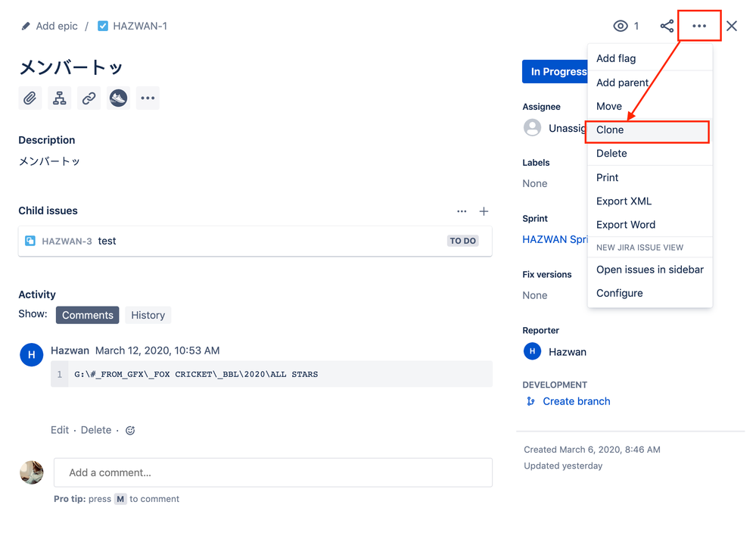This screenshot has width=756, height=533.
Task: Open the top-right more actions menu
Action: click(x=699, y=26)
